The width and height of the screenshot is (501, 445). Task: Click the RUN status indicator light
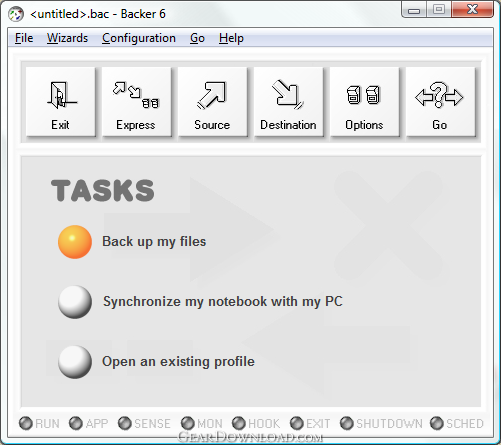coord(26,423)
